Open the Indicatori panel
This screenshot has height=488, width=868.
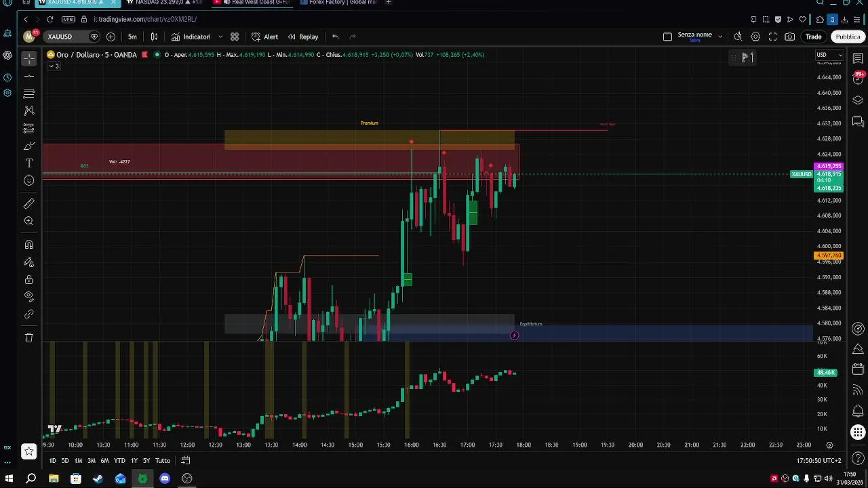point(191,37)
